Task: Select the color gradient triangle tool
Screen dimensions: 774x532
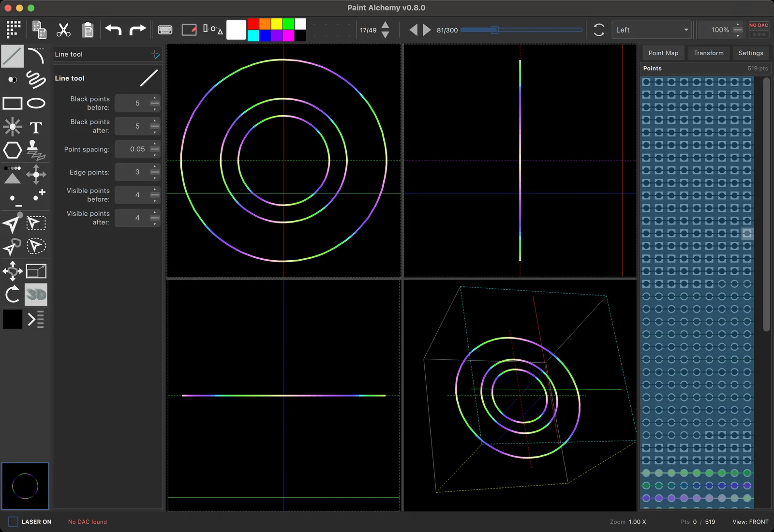Action: [13, 175]
